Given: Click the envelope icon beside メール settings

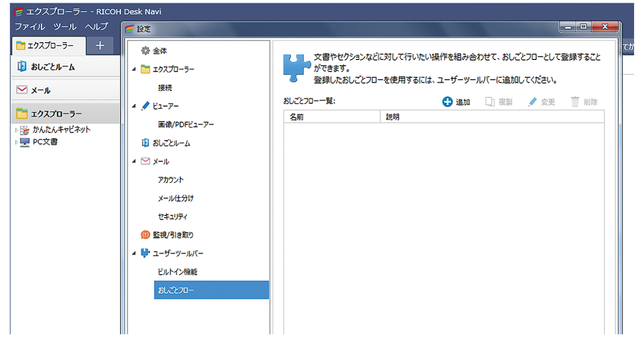Looking at the screenshot, I should (x=145, y=161).
